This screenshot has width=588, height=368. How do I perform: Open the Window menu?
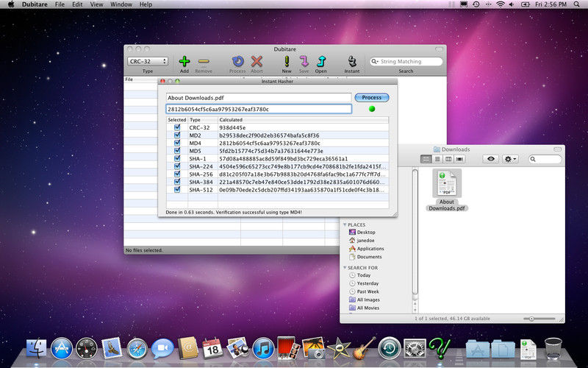click(121, 4)
